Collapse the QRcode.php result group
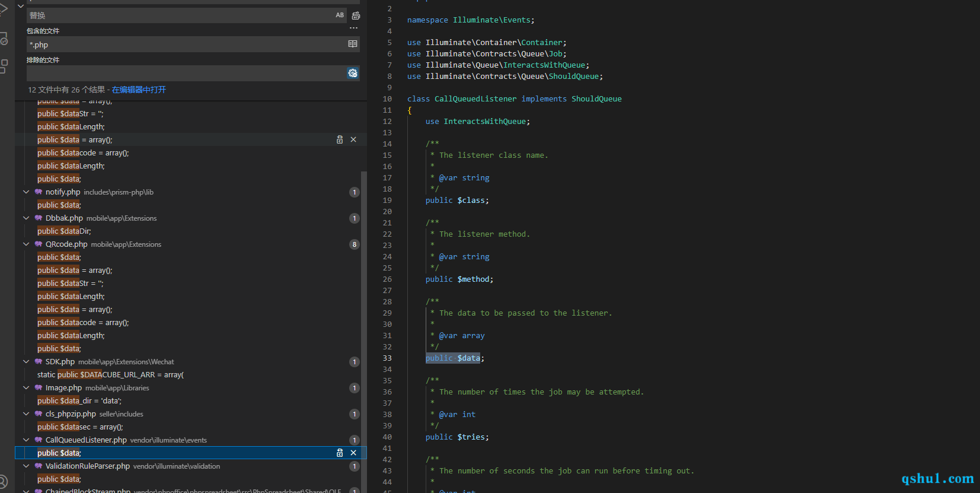 coord(26,244)
